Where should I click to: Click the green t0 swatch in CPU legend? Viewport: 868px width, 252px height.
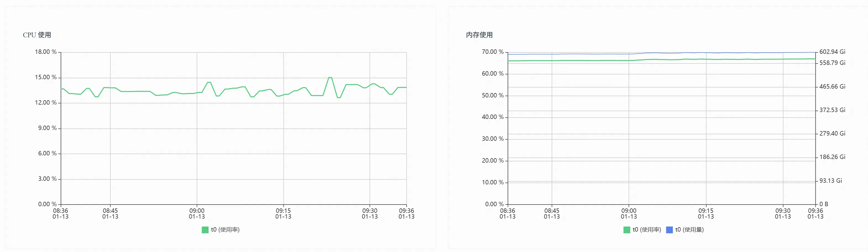click(x=205, y=230)
